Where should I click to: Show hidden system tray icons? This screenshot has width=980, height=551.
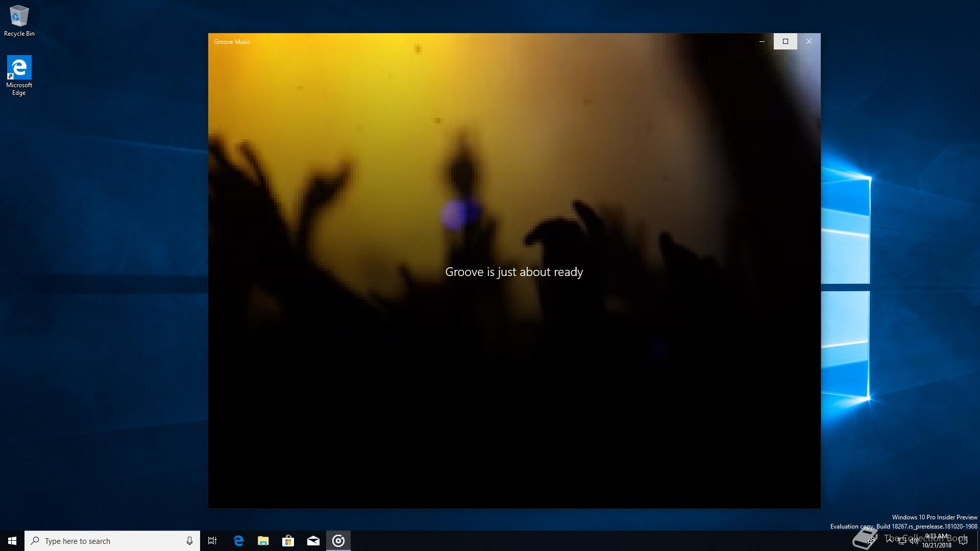(890, 541)
